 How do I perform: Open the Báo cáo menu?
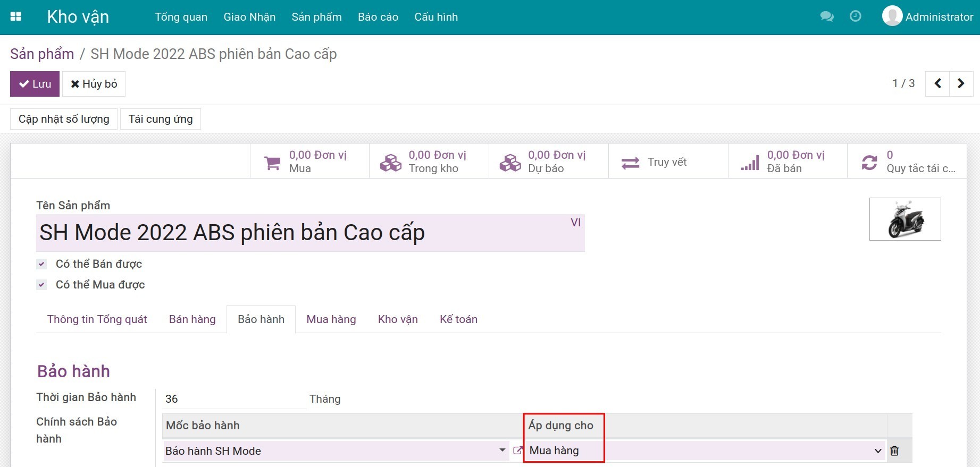(378, 17)
